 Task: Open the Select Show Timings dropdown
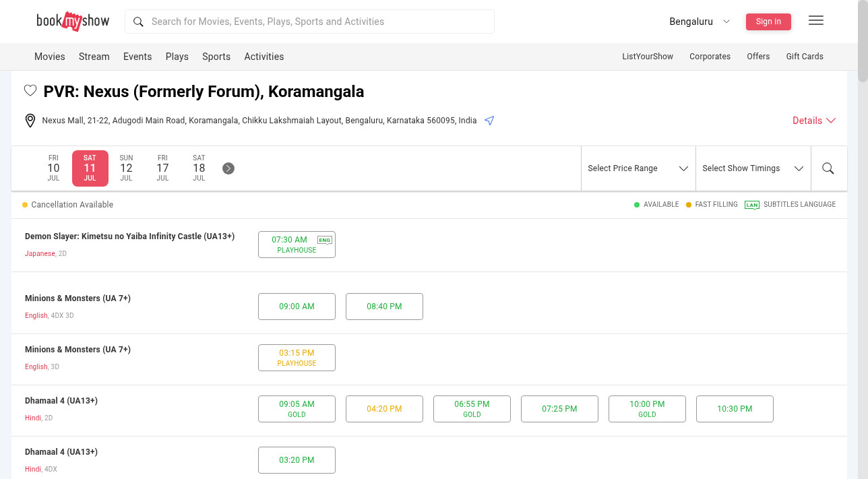pyautogui.click(x=753, y=168)
